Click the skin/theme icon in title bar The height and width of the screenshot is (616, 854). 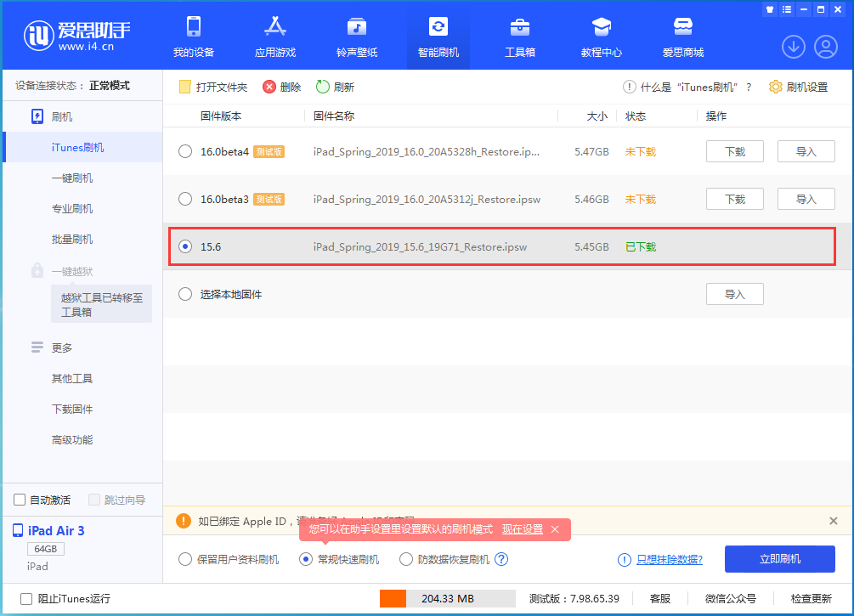[770, 9]
